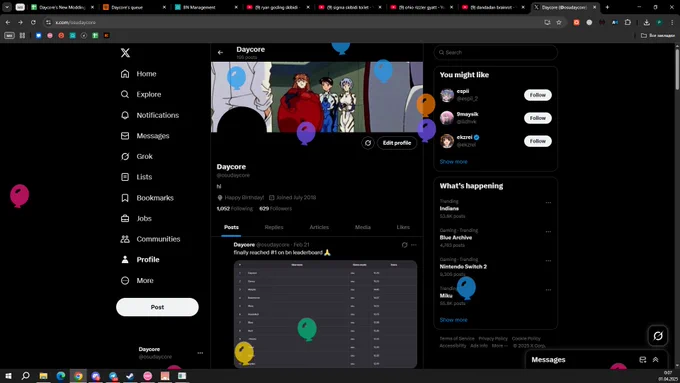This screenshot has height=383, width=680.
Task: Switch to the Likes tab
Action: (403, 227)
